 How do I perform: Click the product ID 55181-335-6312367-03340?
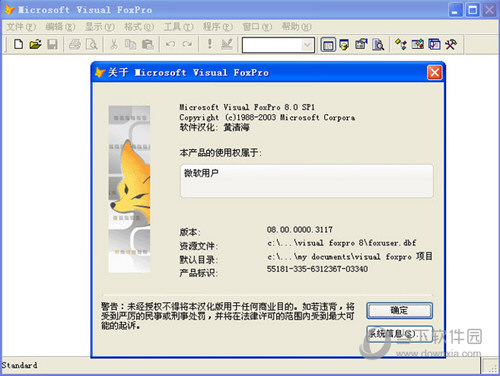(317, 269)
